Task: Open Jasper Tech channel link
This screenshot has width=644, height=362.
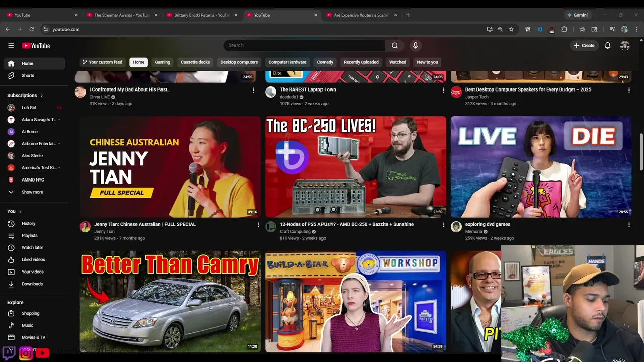Action: 476,97
